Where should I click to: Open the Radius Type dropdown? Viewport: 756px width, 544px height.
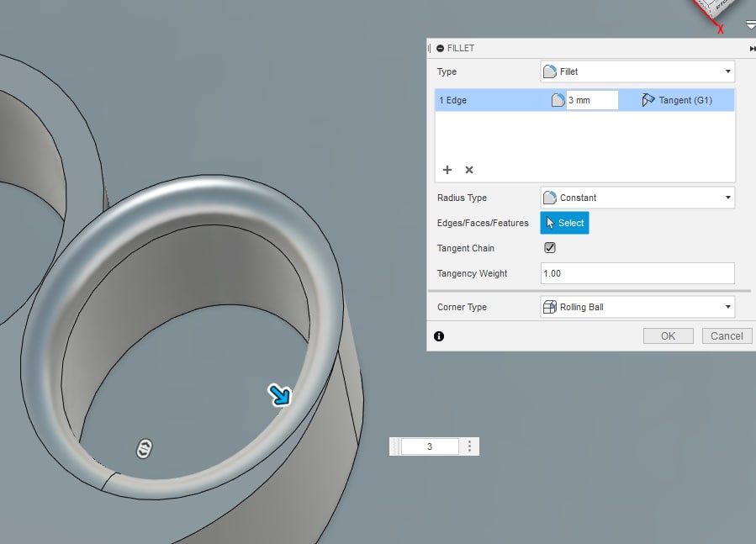pyautogui.click(x=637, y=198)
